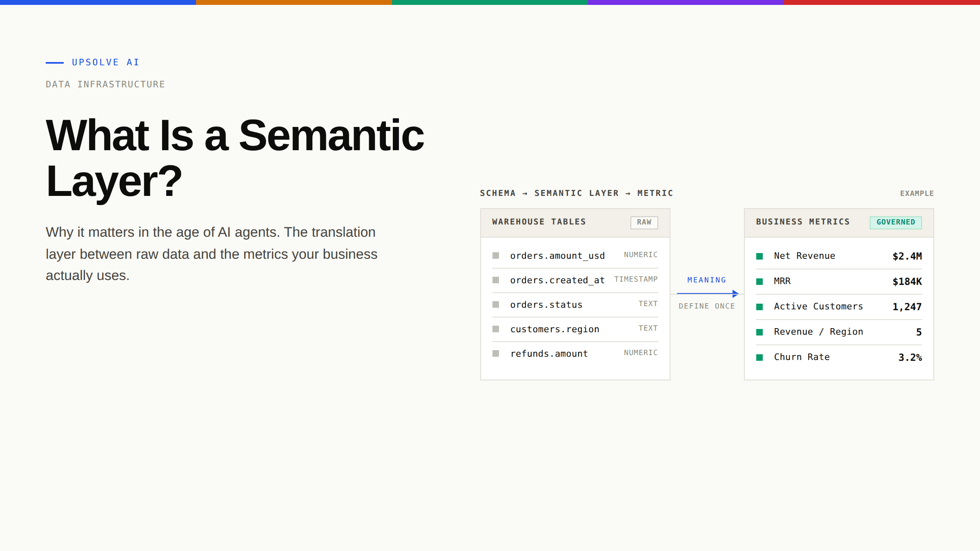The image size is (980, 551).
Task: Click the green marker next to MRR
Action: click(x=759, y=282)
